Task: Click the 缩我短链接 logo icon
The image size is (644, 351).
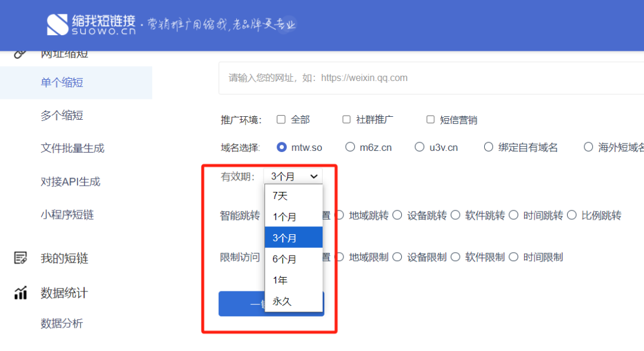Action: [58, 24]
